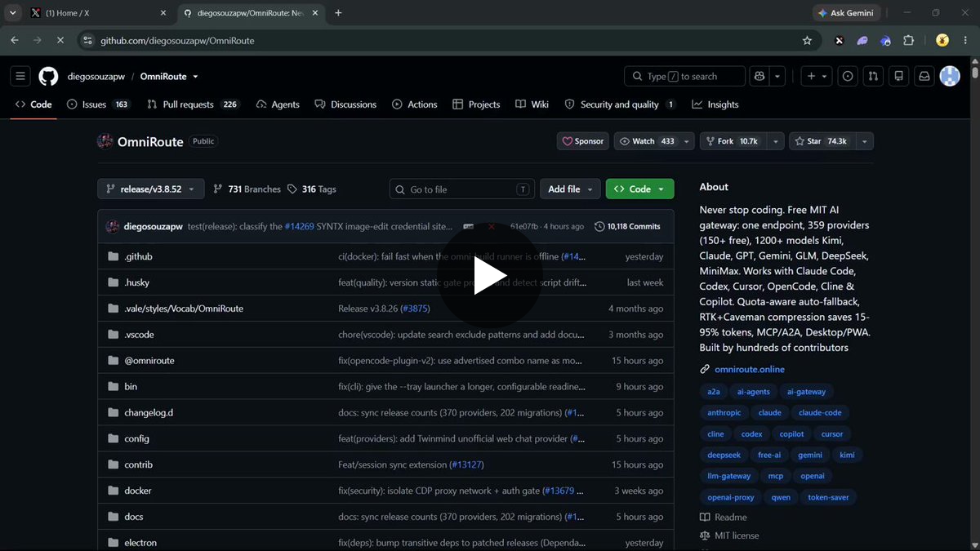The height and width of the screenshot is (551, 980).
Task: Star the OmniRoute repository
Action: 821,141
